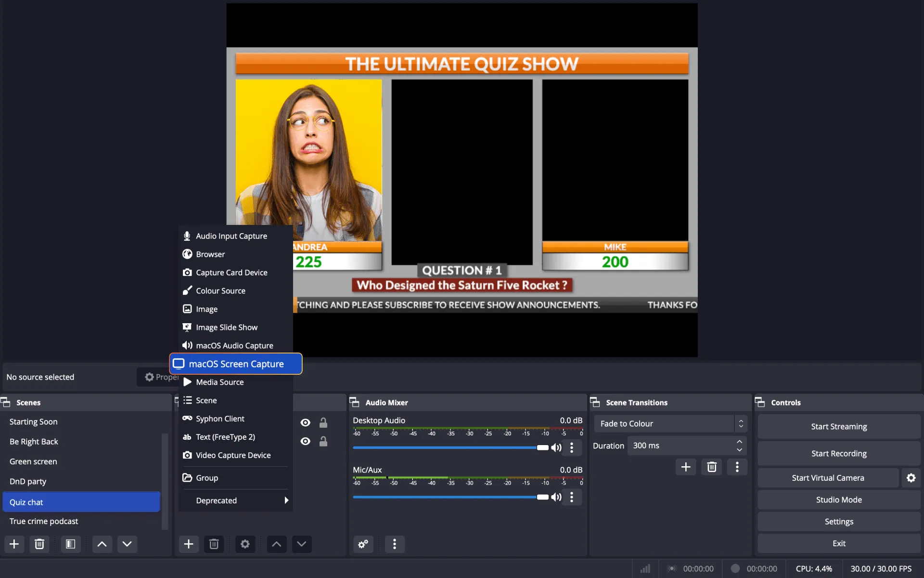Mute Mic/Aux speaker icon
Viewport: 924px width, 578px height.
556,497
